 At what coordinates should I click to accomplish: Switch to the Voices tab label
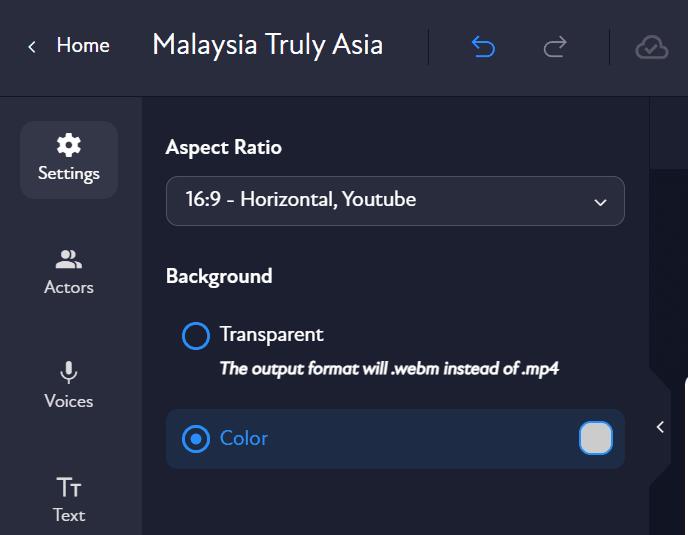pos(69,401)
